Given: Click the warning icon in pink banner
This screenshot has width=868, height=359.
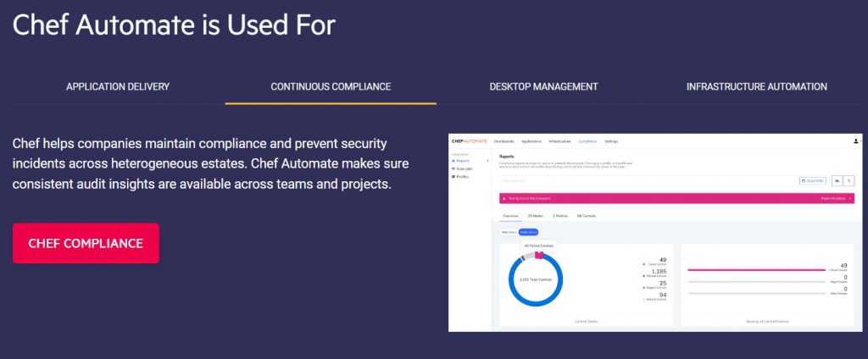Looking at the screenshot, I should pos(504,198).
